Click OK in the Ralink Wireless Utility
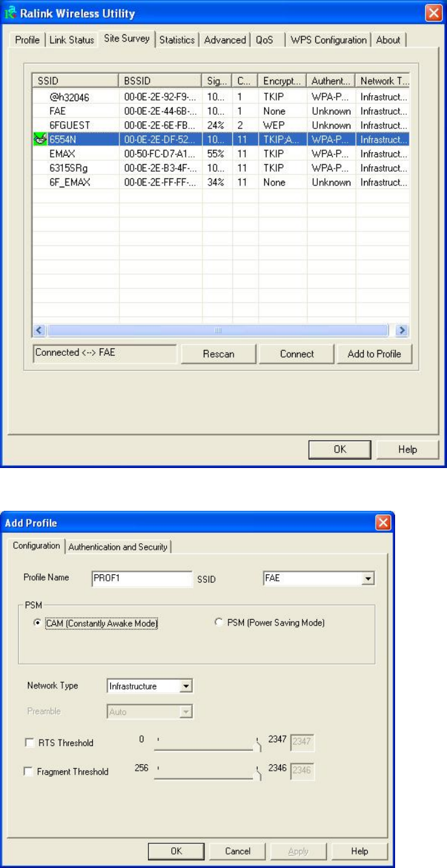 pos(340,449)
